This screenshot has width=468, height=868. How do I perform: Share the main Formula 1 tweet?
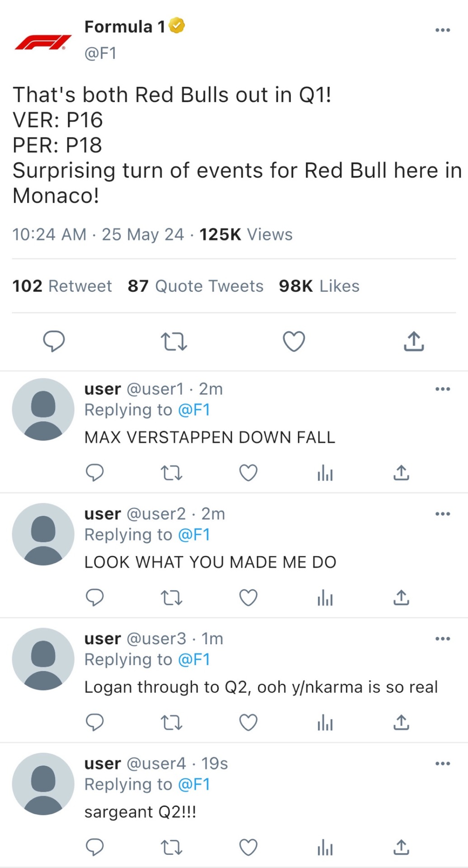(414, 341)
